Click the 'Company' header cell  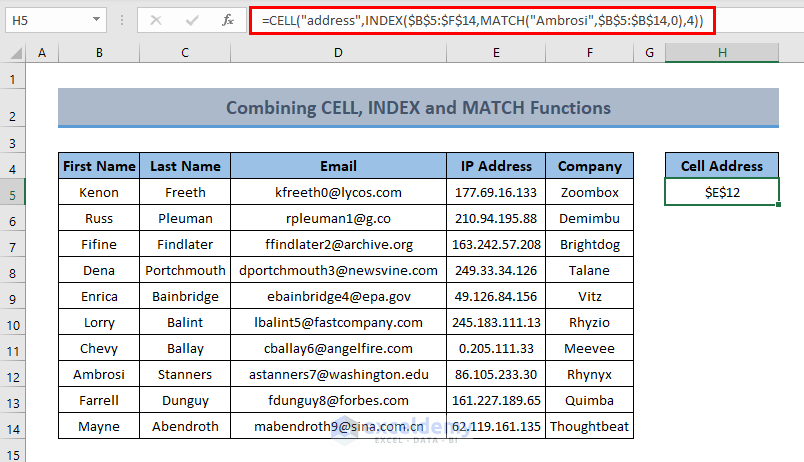[x=590, y=166]
